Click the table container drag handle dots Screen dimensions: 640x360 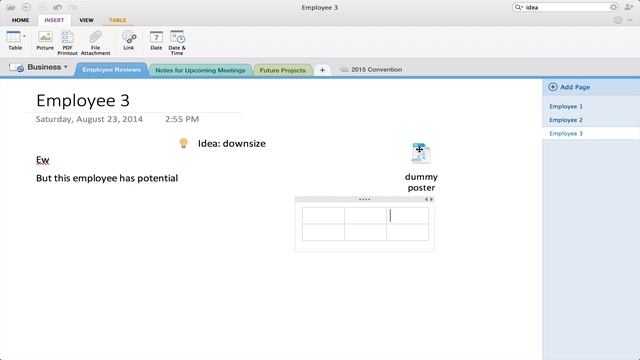click(x=364, y=200)
